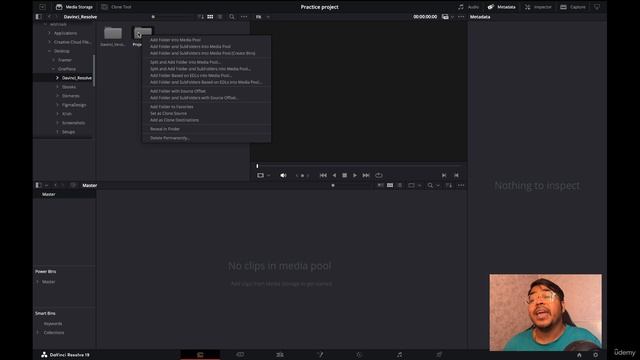
Task: Open the media pool three-dot menu
Action: [461, 185]
